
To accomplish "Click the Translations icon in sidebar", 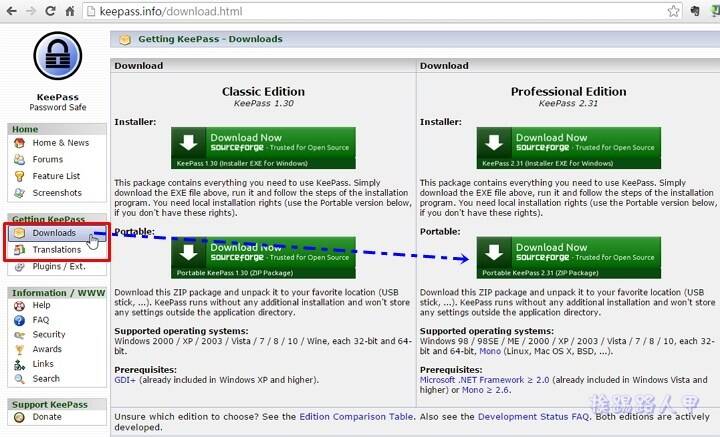I will [19, 250].
